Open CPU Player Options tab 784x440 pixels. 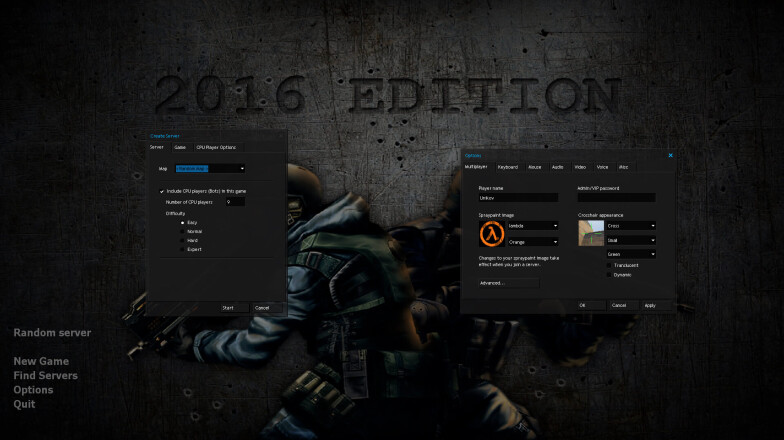[216, 148]
